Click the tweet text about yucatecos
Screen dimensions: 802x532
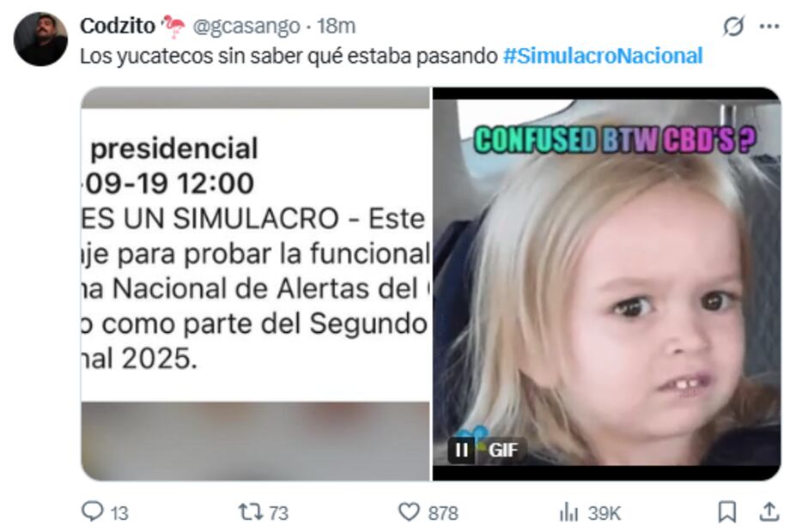click(289, 56)
